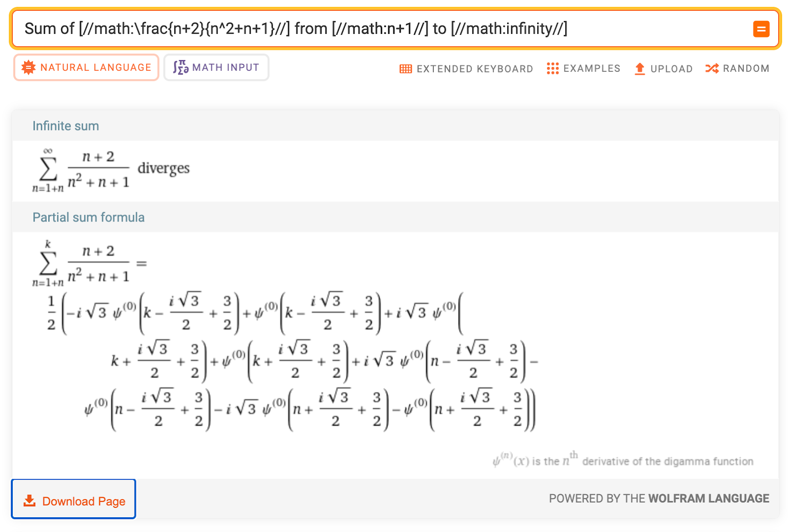Switch to Math Input mode

(x=216, y=67)
